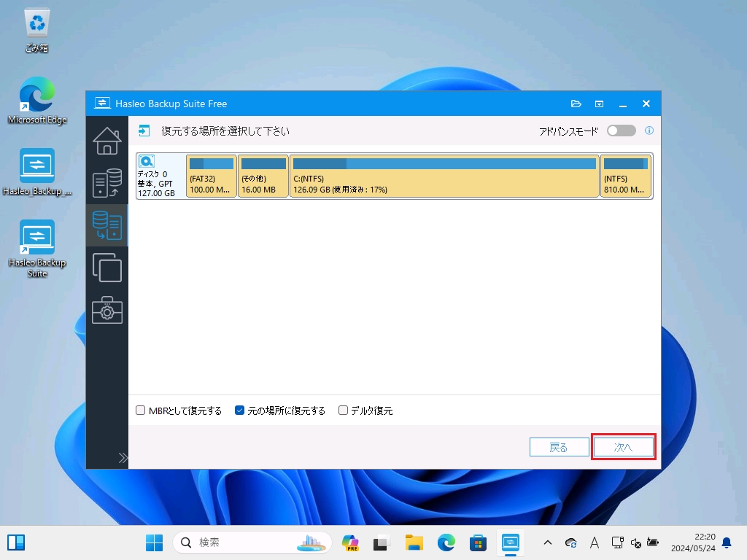Screen dimensions: 747x560
Task: Open the Tools toolbox sidebar icon
Action: 107,310
